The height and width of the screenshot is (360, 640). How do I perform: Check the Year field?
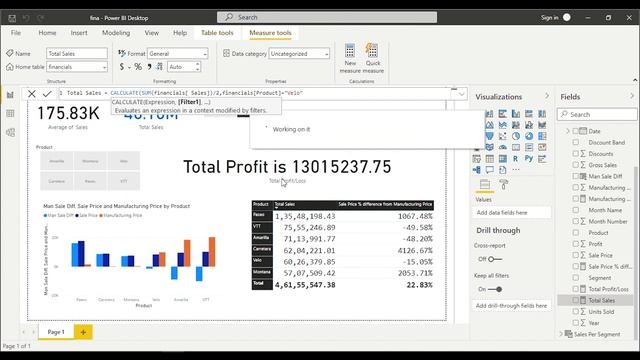(576, 322)
